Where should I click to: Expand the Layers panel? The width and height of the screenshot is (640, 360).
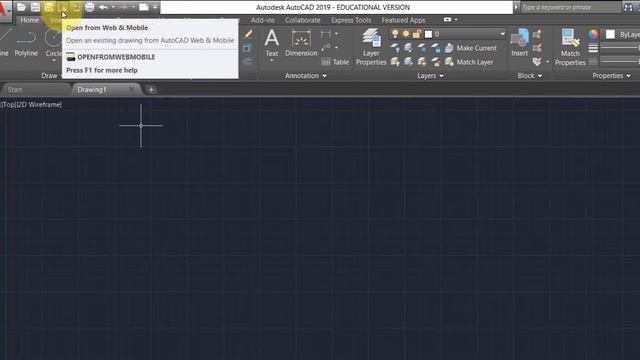point(430,76)
